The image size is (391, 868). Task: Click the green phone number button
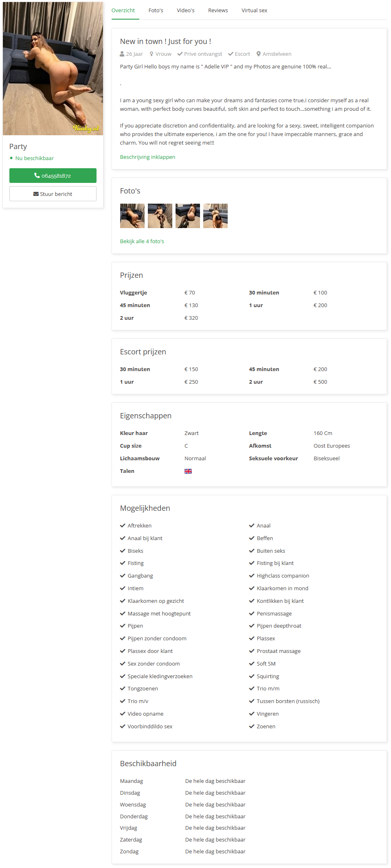click(53, 176)
